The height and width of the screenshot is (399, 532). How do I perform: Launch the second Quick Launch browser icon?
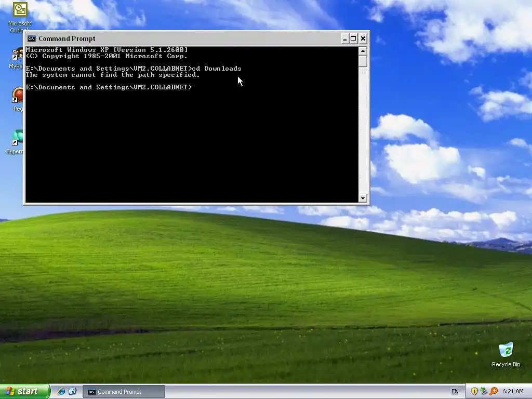72,392
